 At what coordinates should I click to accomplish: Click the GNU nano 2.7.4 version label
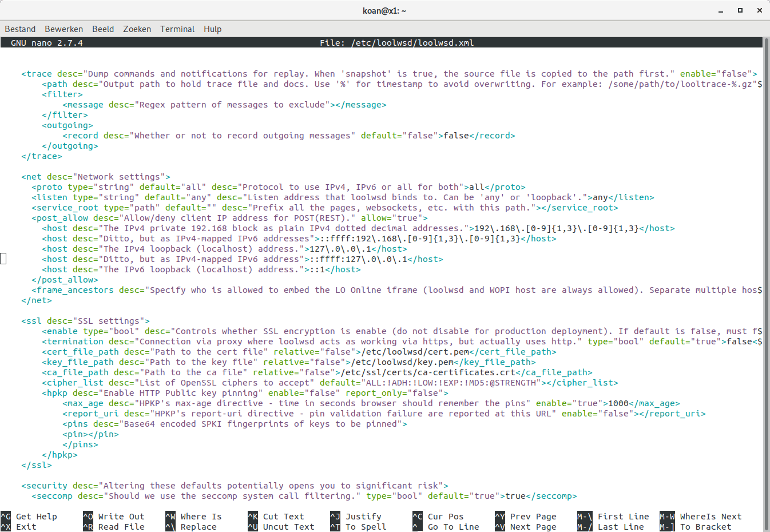pos(47,43)
